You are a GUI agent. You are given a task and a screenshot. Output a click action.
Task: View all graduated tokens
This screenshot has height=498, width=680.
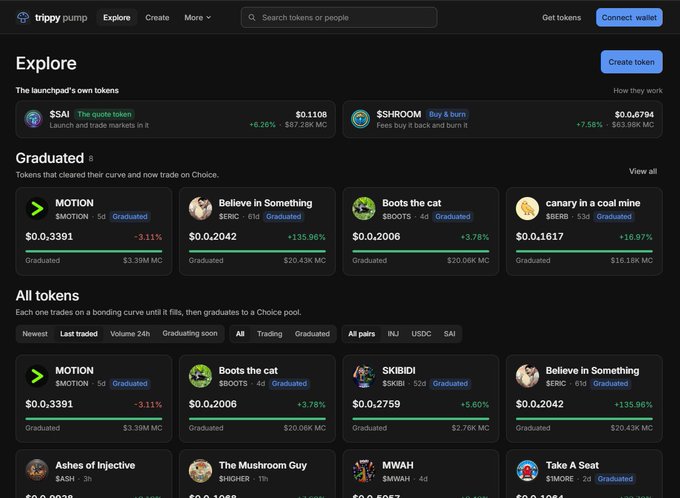point(643,171)
